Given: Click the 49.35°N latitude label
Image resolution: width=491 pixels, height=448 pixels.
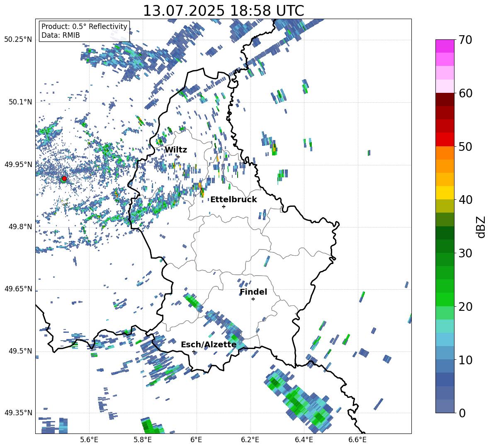Looking at the screenshot, I should tap(18, 413).
